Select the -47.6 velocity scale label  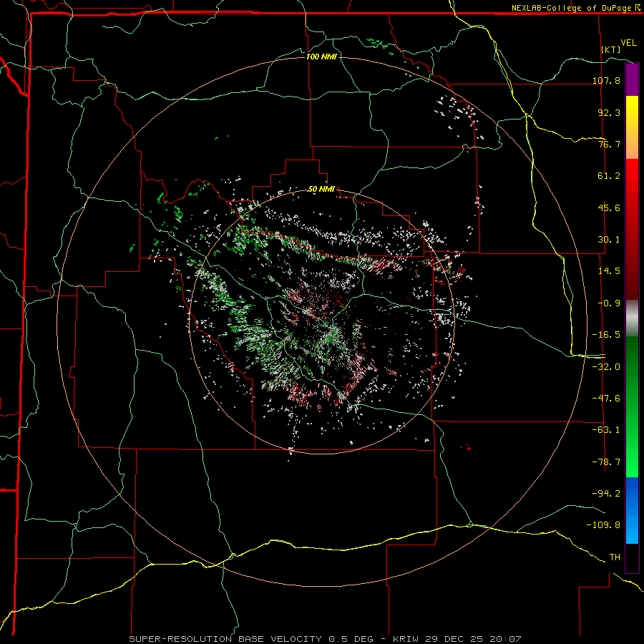[x=606, y=399]
